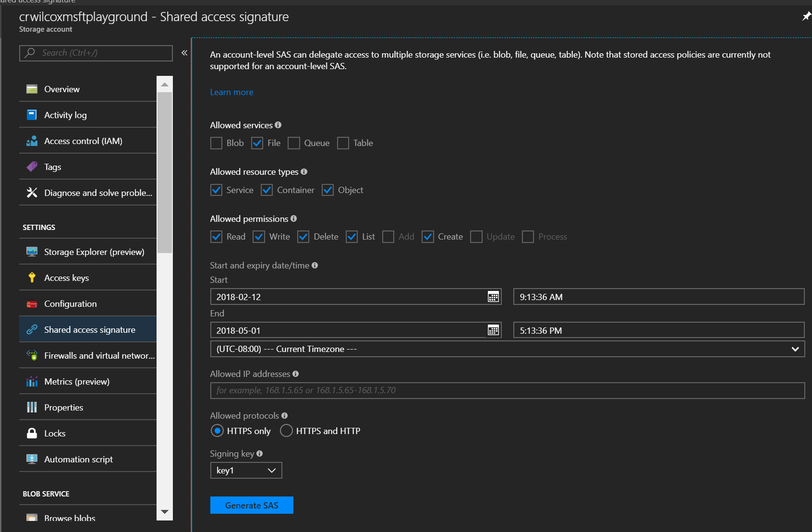Click the Metrics (preview) chart icon
Screen dimensions: 812x532
[32, 381]
